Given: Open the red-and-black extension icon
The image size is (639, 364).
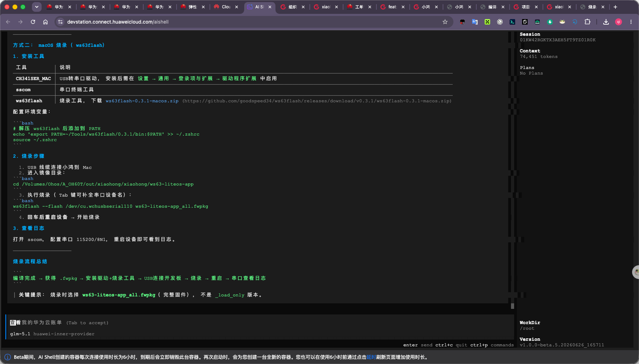Looking at the screenshot, I should (462, 22).
